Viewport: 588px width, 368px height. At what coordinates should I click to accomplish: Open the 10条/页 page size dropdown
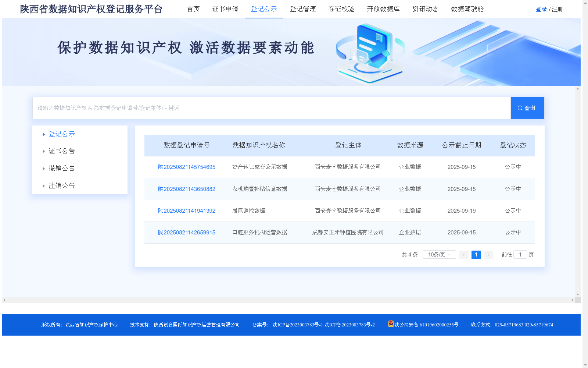(x=439, y=255)
